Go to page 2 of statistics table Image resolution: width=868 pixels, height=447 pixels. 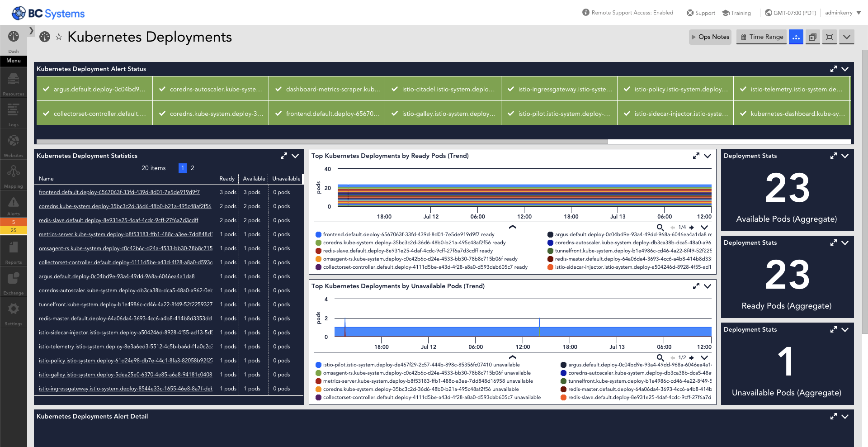pyautogui.click(x=193, y=168)
